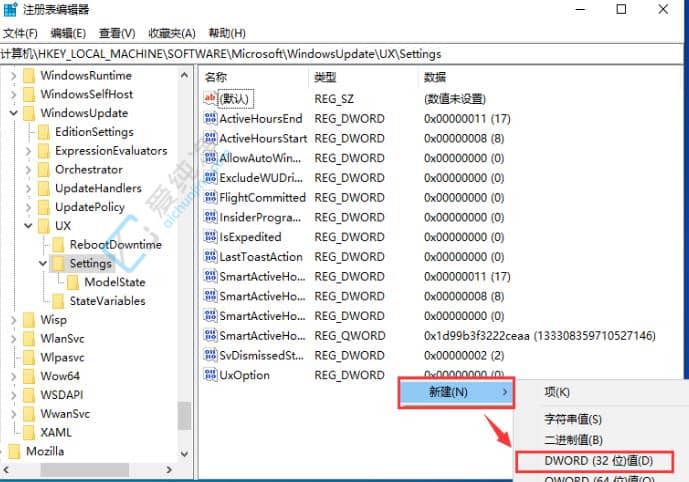The height and width of the screenshot is (482, 689).
Task: Click the UpdatePolicy folder icon
Action: point(44,207)
